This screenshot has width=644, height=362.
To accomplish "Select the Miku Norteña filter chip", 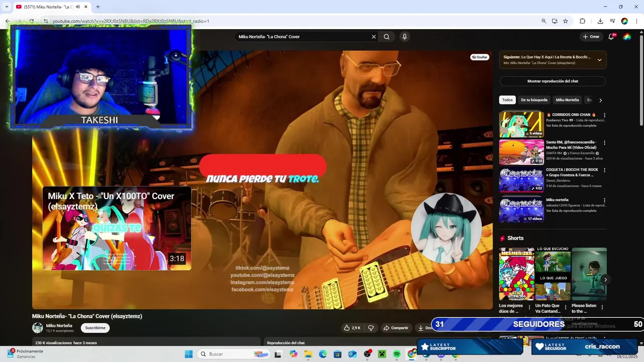I will 567,100.
